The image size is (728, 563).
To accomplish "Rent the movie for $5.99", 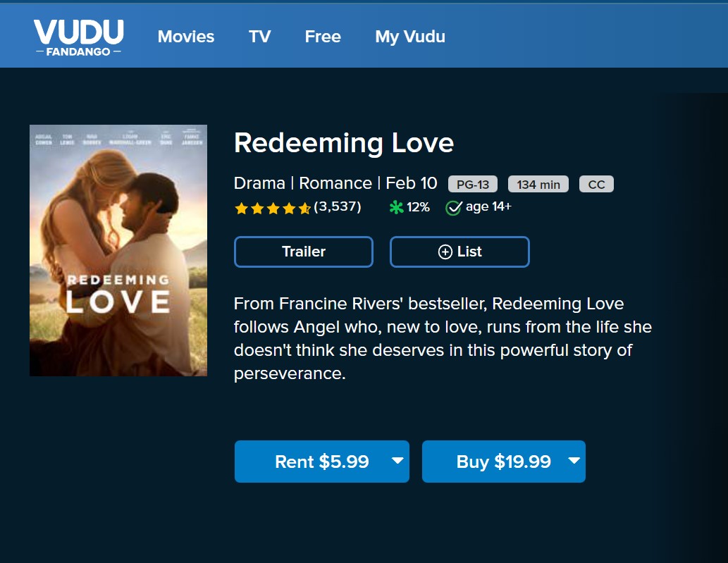I will tap(321, 462).
